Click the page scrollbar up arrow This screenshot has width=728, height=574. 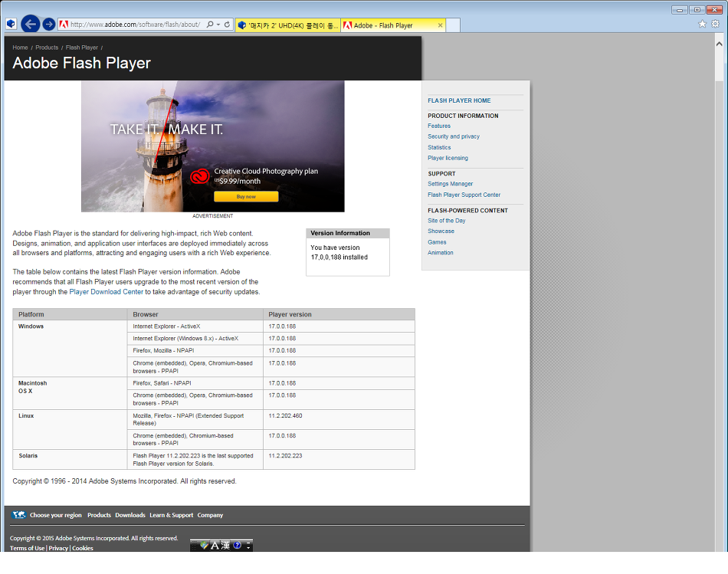point(719,44)
